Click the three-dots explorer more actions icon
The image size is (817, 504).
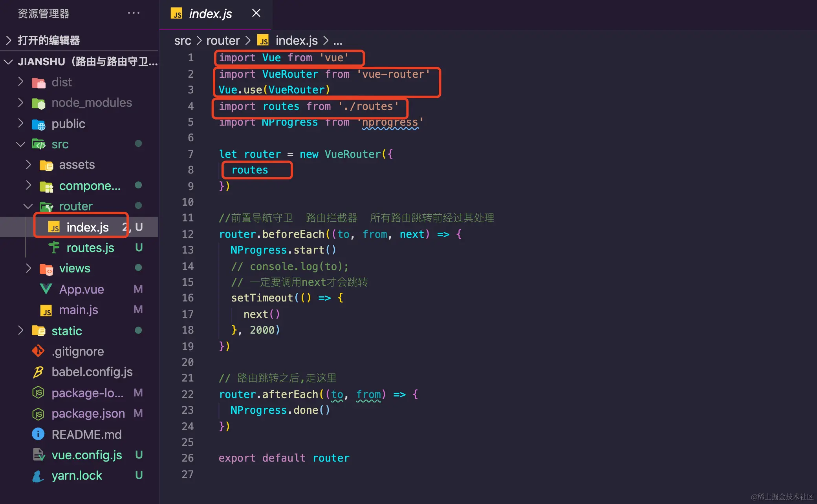pos(134,13)
